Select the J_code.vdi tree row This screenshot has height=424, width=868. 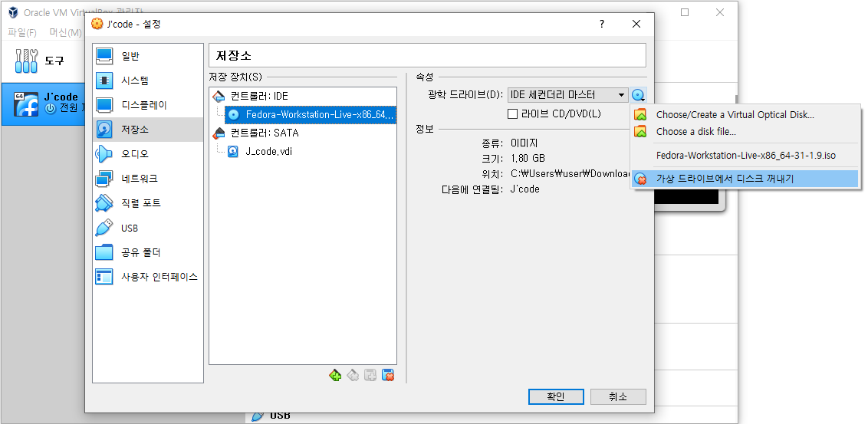click(303, 151)
